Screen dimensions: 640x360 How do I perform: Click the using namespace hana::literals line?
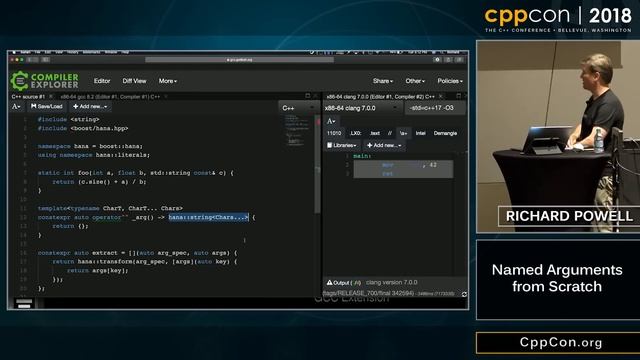[x=93, y=155]
